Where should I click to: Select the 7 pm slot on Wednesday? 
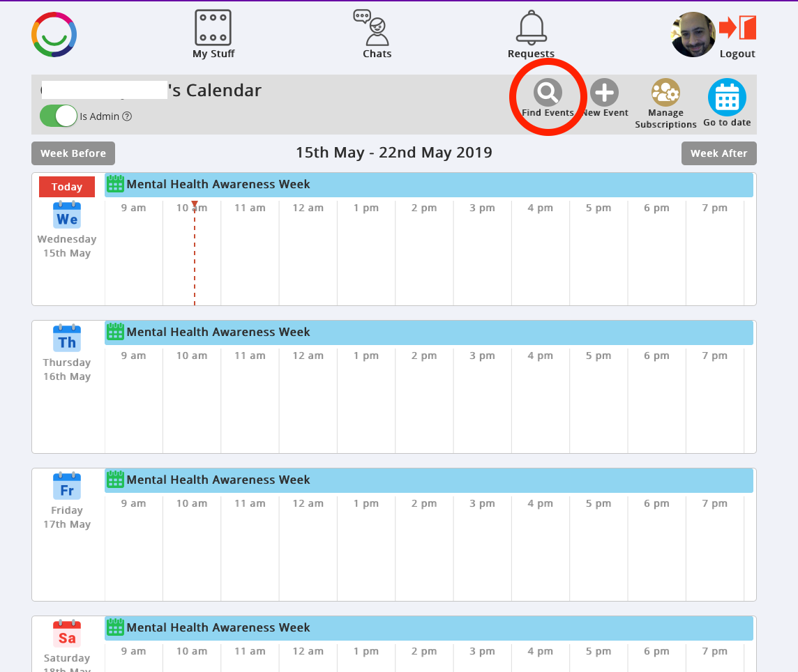pos(715,253)
